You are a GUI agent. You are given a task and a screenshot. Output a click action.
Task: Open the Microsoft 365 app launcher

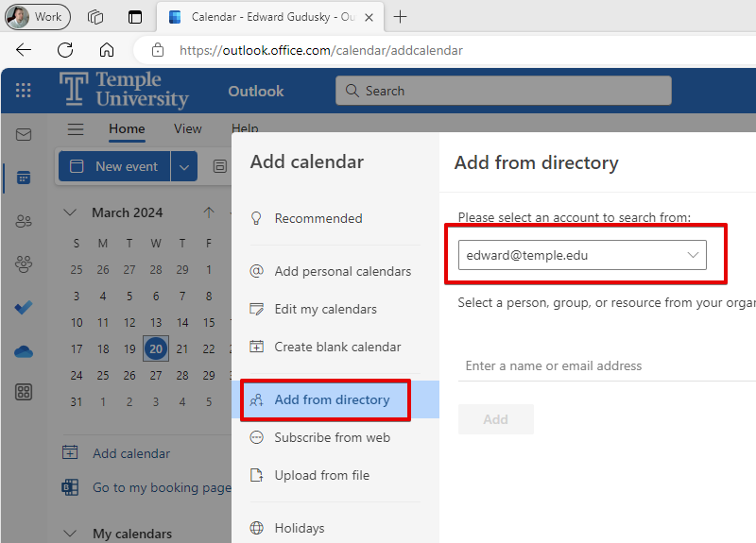23,90
